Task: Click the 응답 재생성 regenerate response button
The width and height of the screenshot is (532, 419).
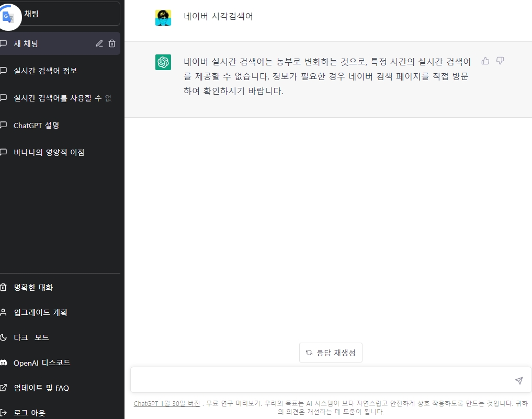Action: 331,353
